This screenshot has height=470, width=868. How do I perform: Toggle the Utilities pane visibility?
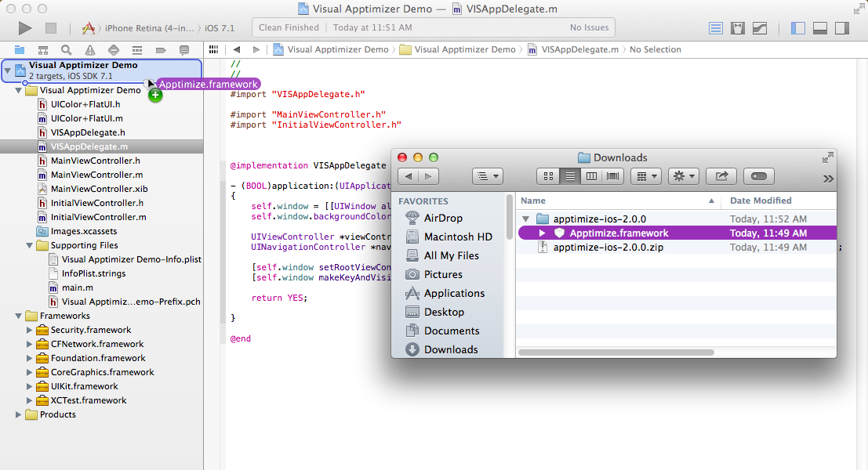click(x=843, y=28)
